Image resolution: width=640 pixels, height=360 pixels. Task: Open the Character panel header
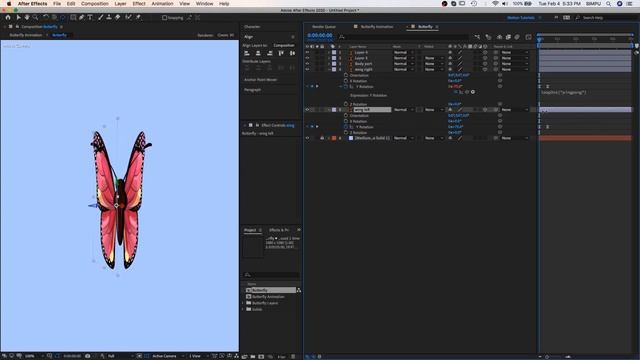[x=252, y=27]
